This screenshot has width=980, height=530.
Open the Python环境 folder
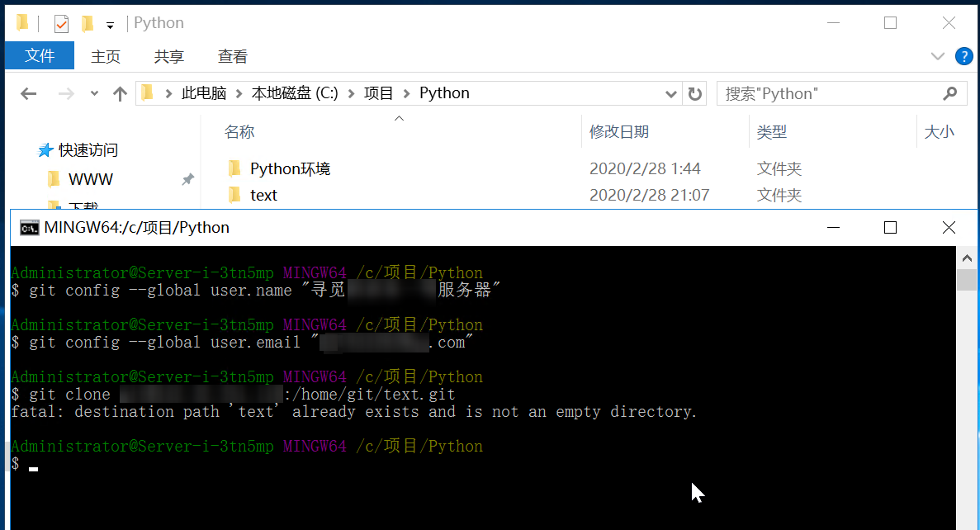coord(288,168)
